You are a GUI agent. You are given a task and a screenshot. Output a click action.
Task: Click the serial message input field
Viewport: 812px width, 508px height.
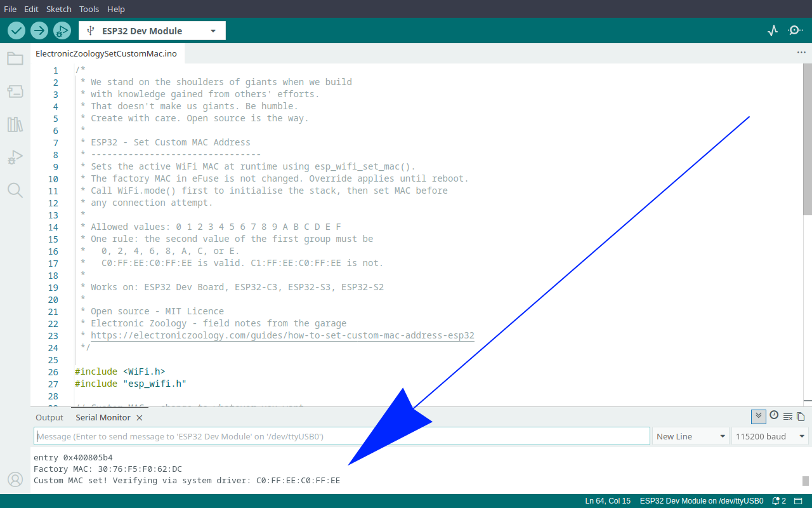342,436
